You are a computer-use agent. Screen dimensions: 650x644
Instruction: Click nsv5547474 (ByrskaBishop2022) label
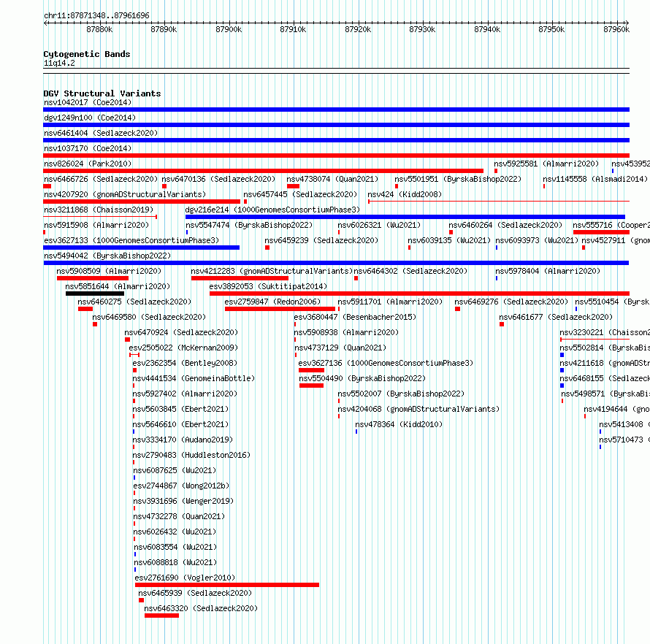(x=249, y=225)
